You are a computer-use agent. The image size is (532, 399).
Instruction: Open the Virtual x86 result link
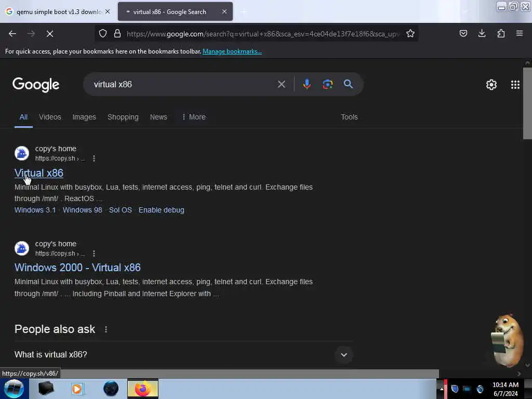(x=38, y=173)
